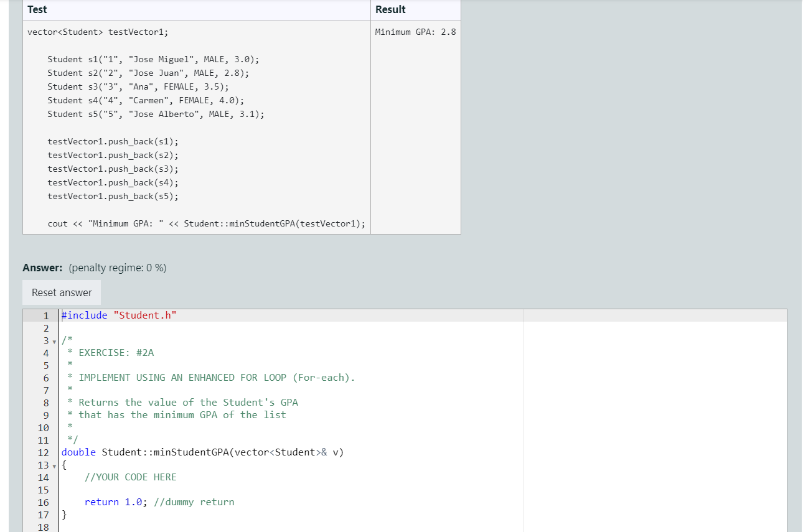
Task: Click the testVector1.push_back(s5) statement
Action: tap(113, 196)
